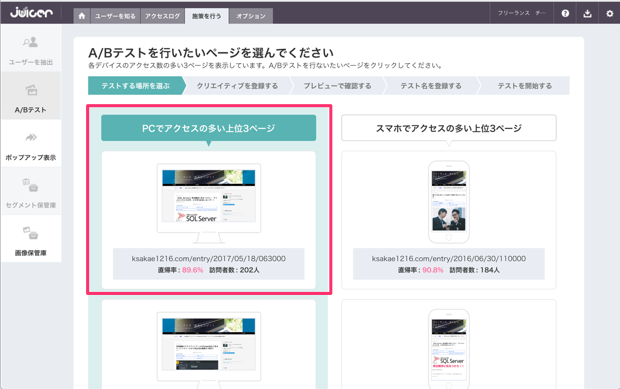The image size is (620, 389).
Task: Open the アクセスログ tab
Action: [163, 16]
